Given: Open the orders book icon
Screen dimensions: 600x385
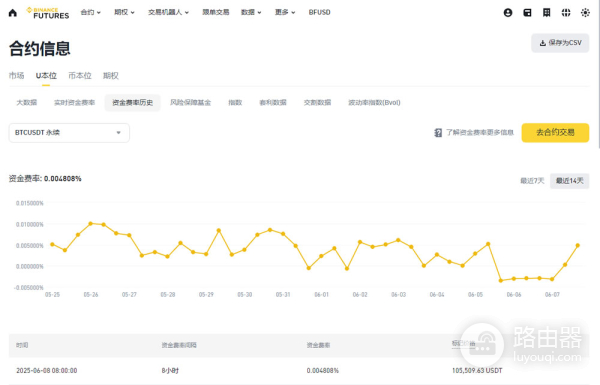Looking at the screenshot, I should tap(546, 13).
